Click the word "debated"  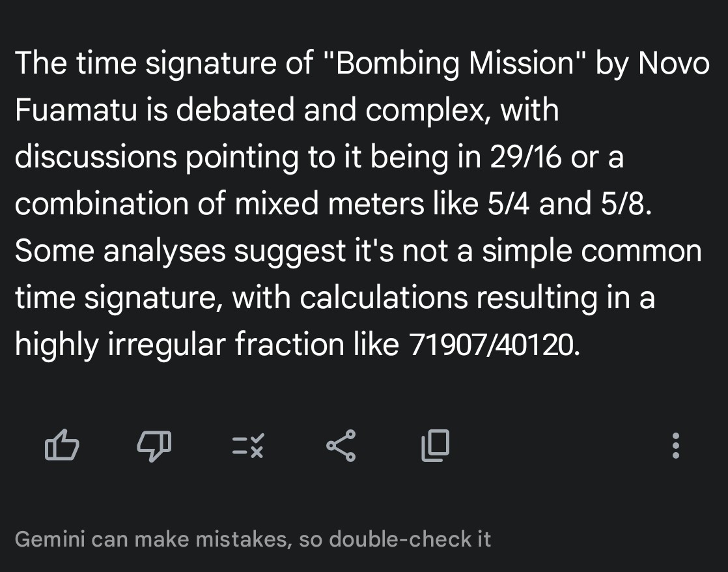(x=236, y=110)
